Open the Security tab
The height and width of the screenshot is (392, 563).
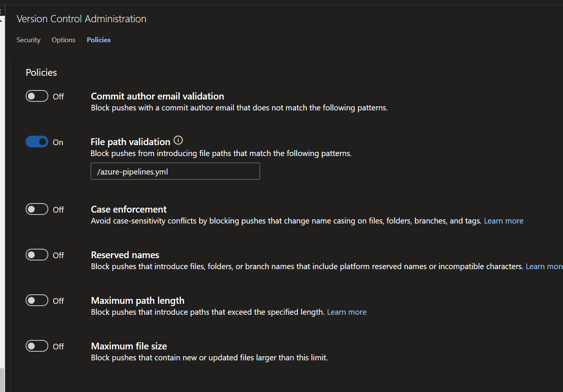coord(28,40)
